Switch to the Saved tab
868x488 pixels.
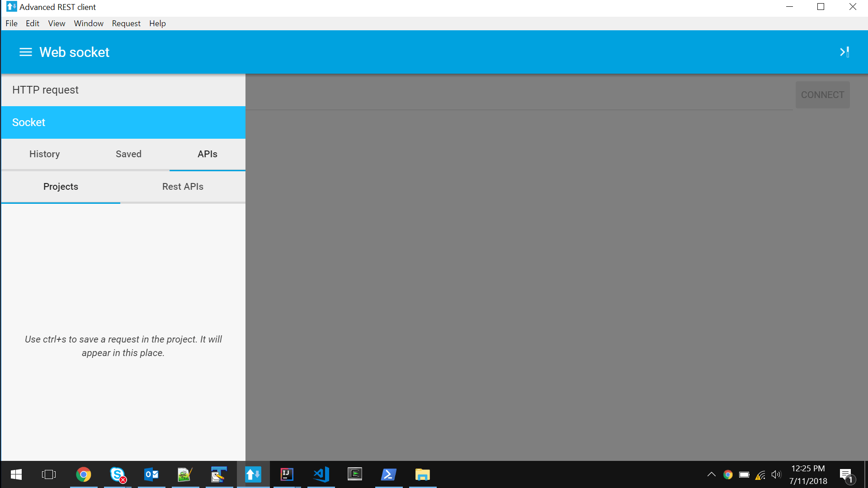pos(128,154)
